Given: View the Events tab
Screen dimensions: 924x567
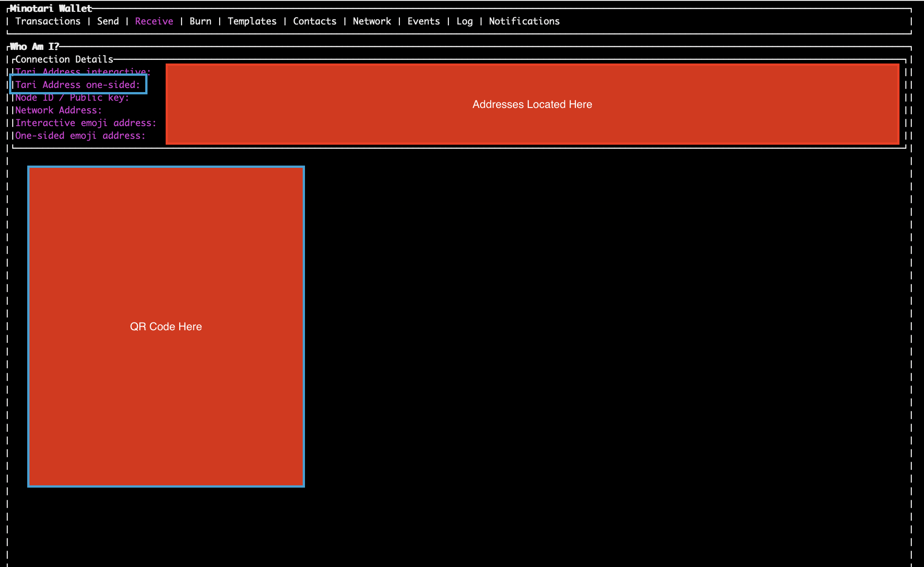Looking at the screenshot, I should pyautogui.click(x=423, y=21).
